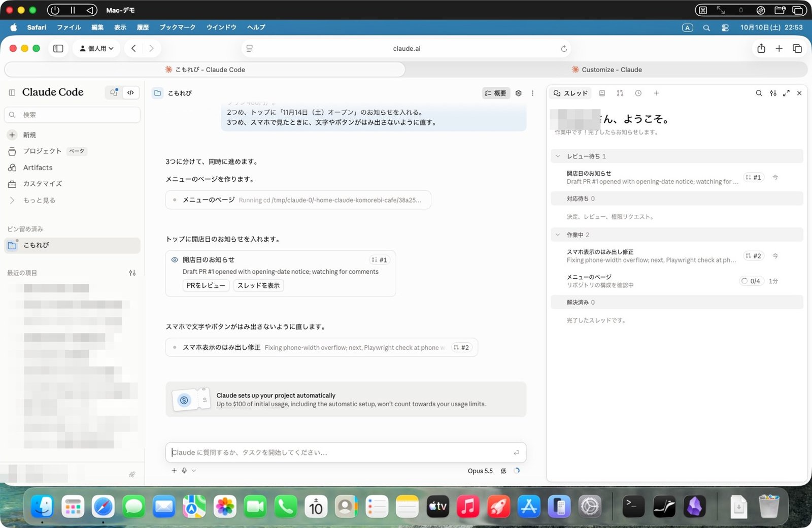This screenshot has height=528, width=812.
Task: Open the document view icon in right panel
Action: coord(602,93)
